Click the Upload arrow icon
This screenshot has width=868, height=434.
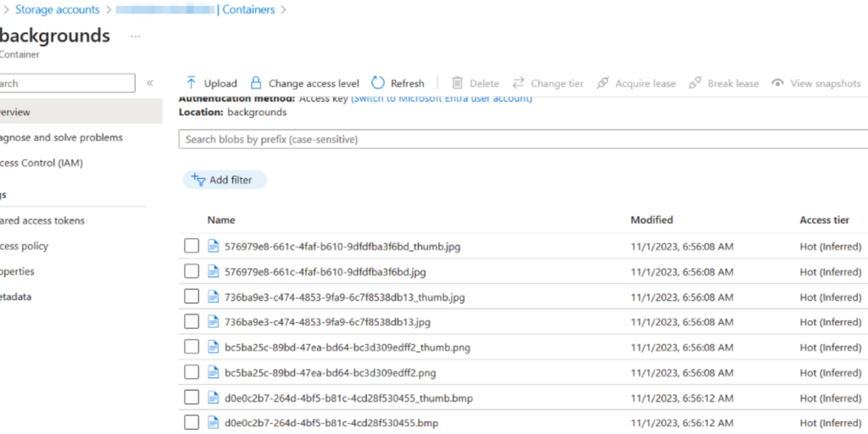(191, 83)
